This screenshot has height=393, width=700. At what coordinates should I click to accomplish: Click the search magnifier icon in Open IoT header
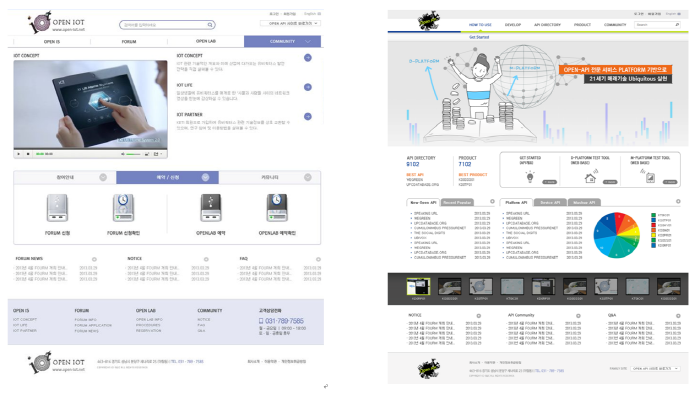(x=210, y=25)
